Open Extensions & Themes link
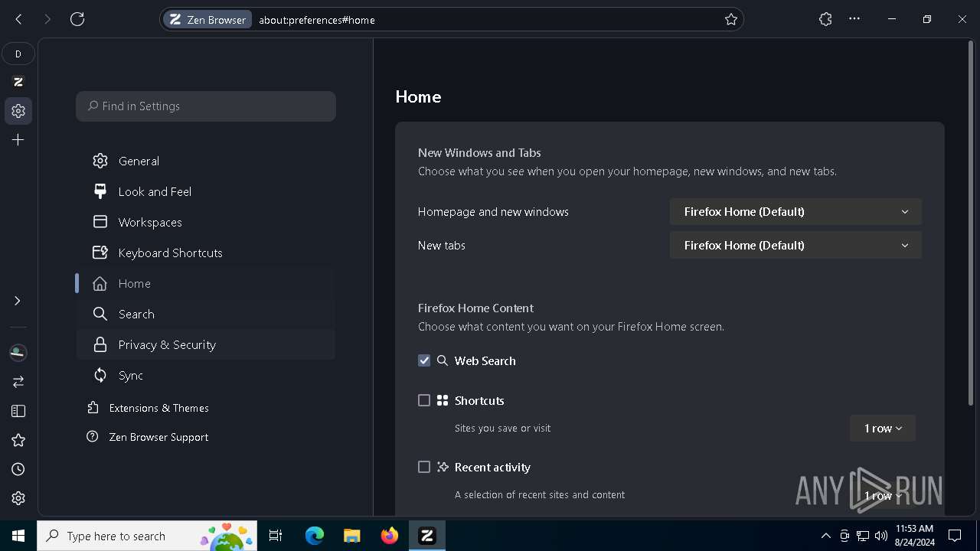The width and height of the screenshot is (980, 551). point(148,408)
